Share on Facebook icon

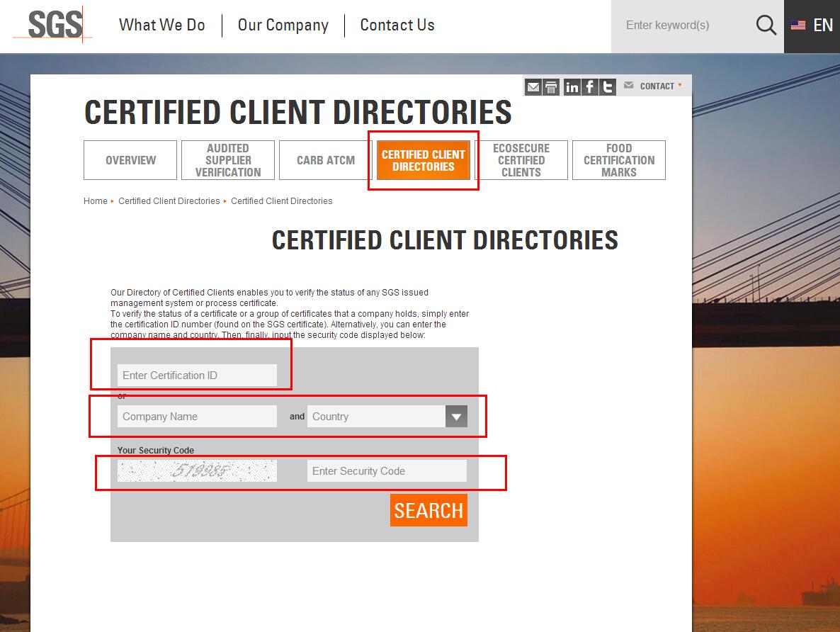coord(589,87)
